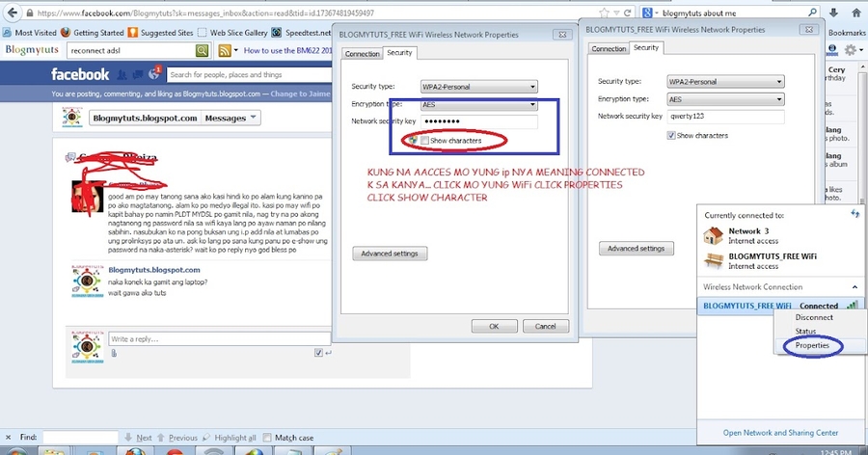The width and height of the screenshot is (868, 455).
Task: Toggle the Match case checkbox
Action: click(268, 438)
